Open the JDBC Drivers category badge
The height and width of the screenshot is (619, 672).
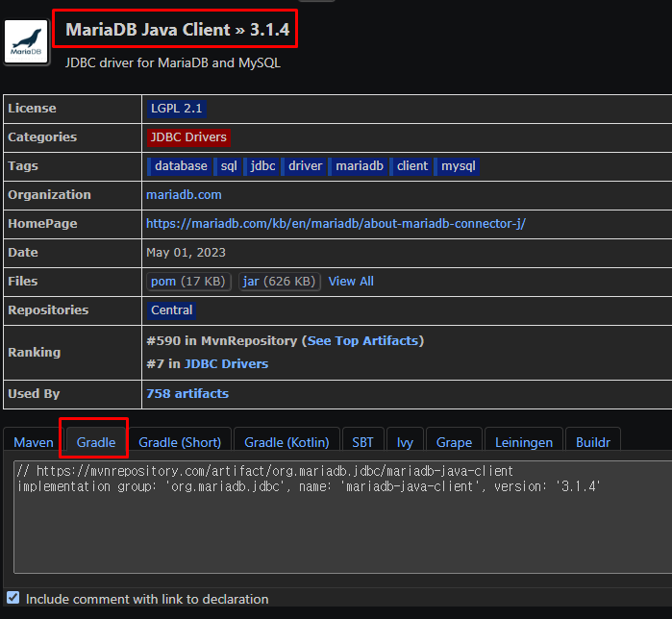[188, 137]
